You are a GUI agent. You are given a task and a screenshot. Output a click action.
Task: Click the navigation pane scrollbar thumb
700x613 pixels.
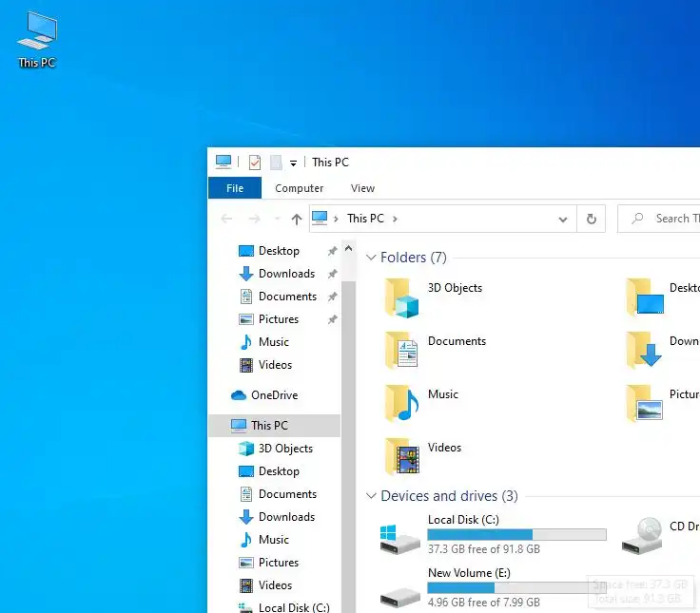(349, 446)
